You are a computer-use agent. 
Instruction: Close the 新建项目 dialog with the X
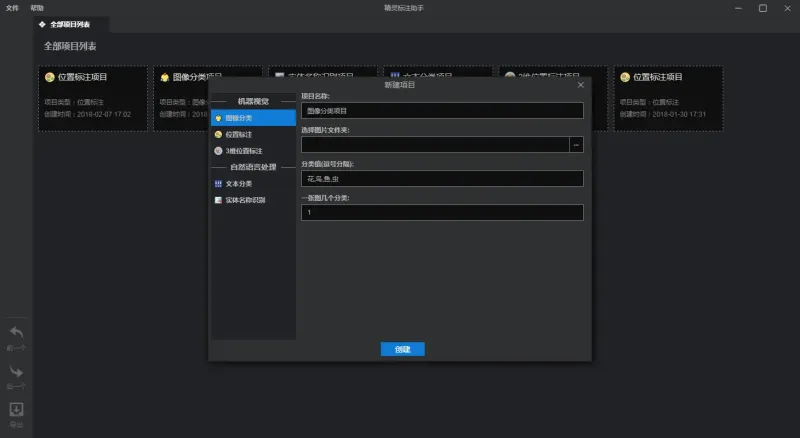(x=581, y=85)
